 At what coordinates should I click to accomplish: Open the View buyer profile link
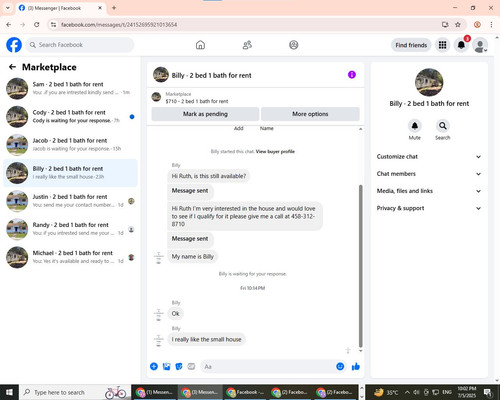coord(275,152)
